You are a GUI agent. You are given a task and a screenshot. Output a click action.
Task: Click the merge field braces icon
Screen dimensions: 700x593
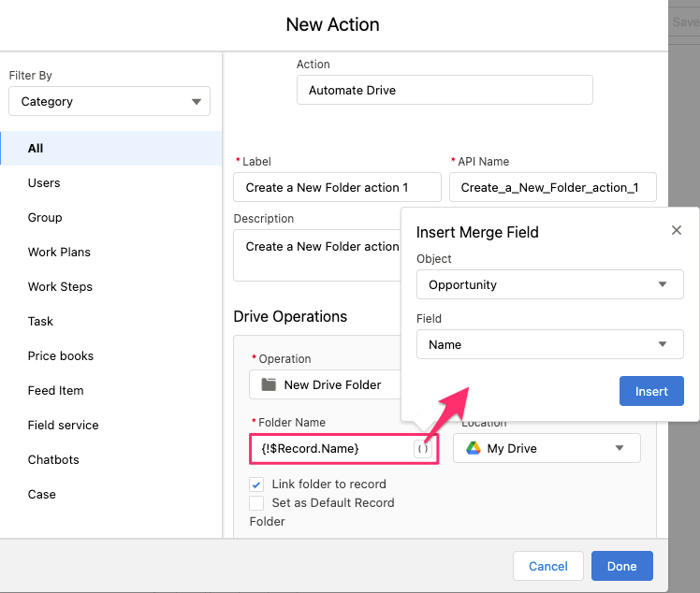tap(423, 449)
